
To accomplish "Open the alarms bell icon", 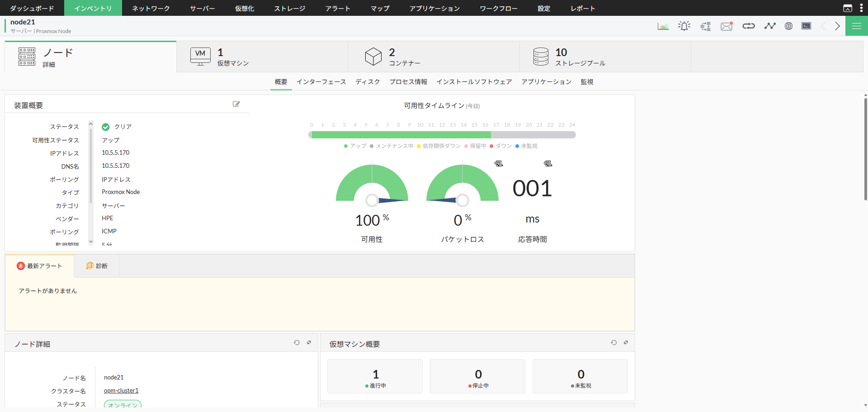I will [x=684, y=26].
